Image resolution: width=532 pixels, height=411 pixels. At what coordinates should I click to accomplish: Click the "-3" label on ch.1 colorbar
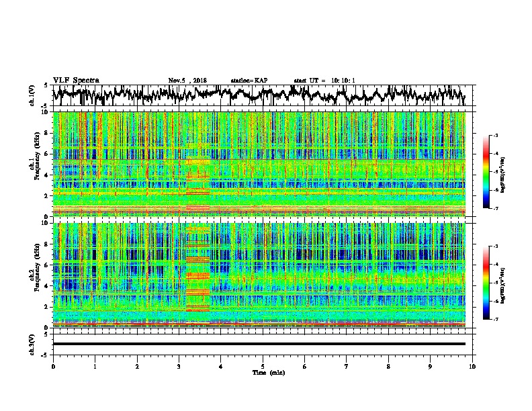(x=495, y=135)
